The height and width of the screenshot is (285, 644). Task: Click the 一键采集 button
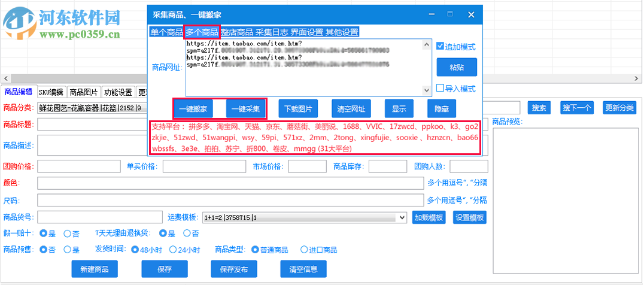[245, 109]
